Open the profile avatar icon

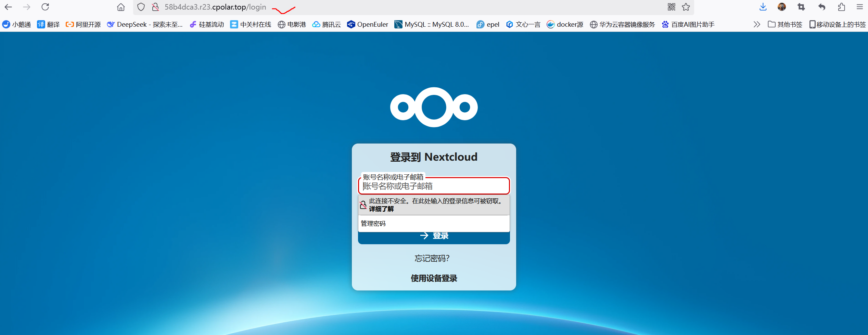(782, 7)
